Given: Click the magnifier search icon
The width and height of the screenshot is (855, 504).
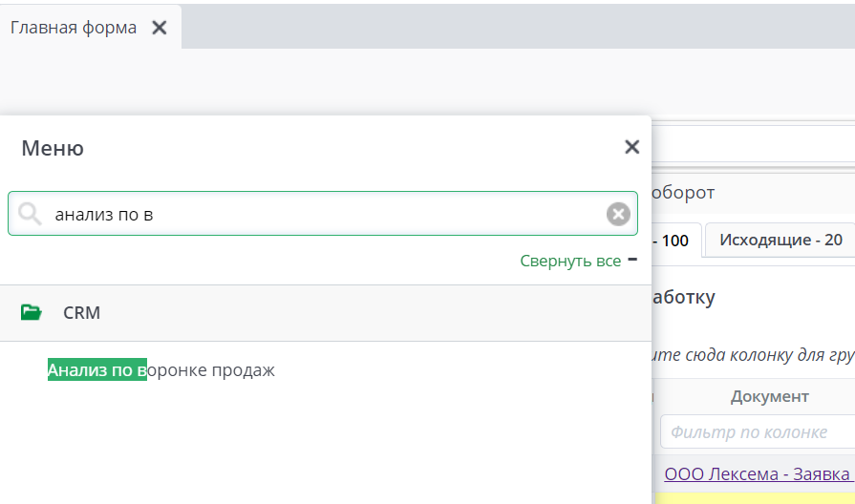Looking at the screenshot, I should click(x=30, y=214).
